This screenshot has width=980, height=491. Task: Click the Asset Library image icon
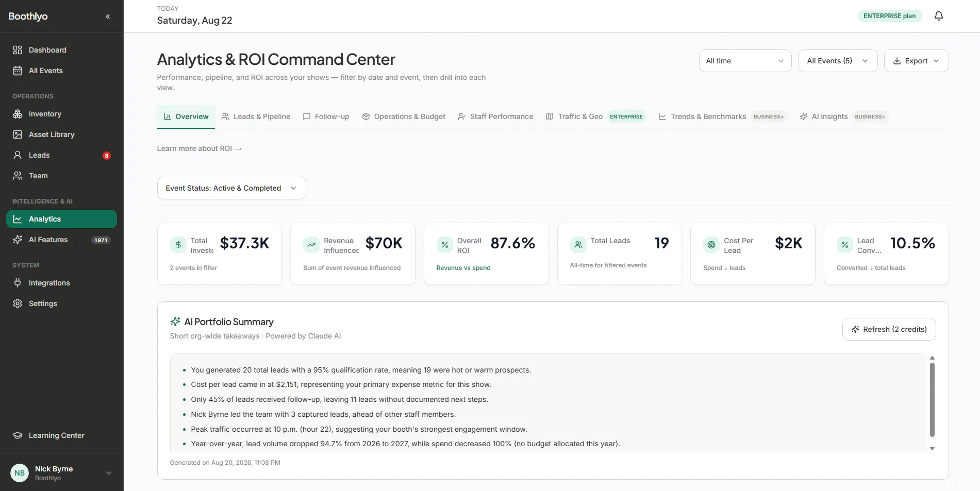click(18, 134)
